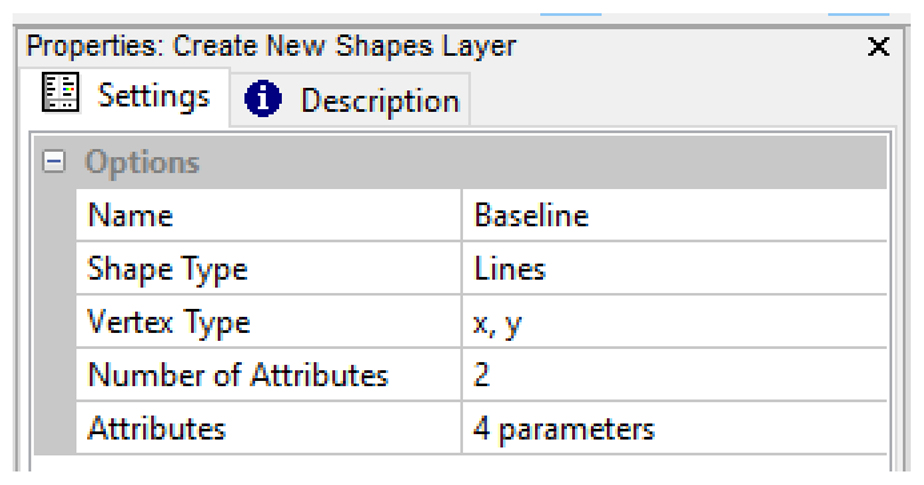Select the Options category header

tap(142, 163)
